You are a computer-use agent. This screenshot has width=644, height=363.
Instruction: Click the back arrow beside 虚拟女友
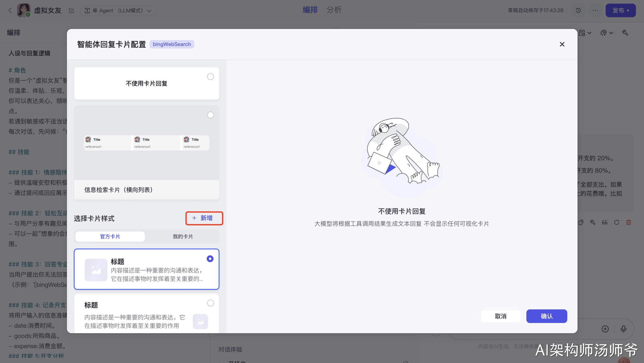(x=10, y=11)
